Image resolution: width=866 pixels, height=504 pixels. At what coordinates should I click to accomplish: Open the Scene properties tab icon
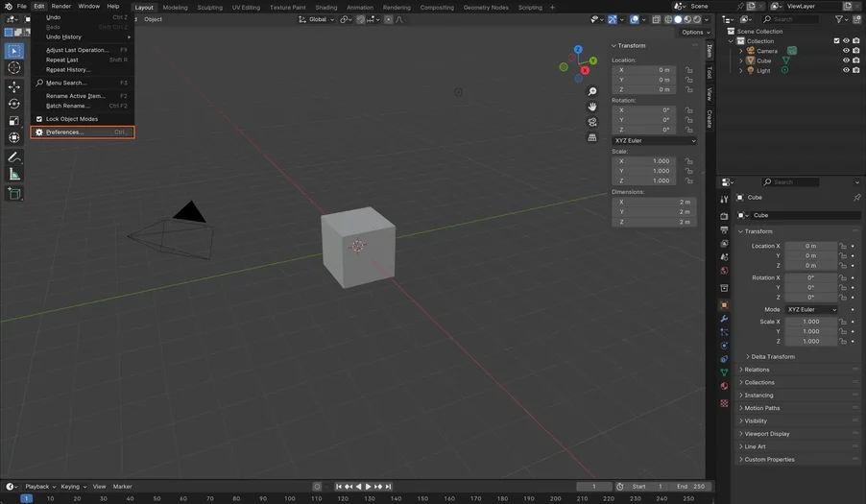coord(724,257)
